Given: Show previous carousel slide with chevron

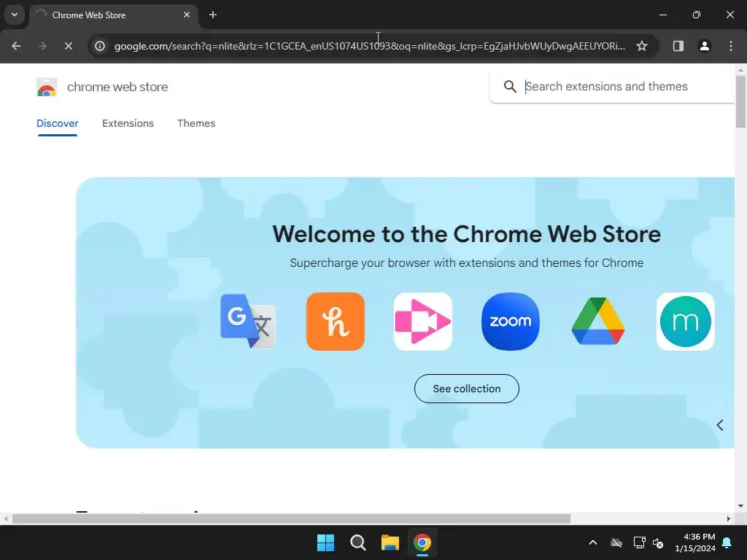Looking at the screenshot, I should 720,425.
